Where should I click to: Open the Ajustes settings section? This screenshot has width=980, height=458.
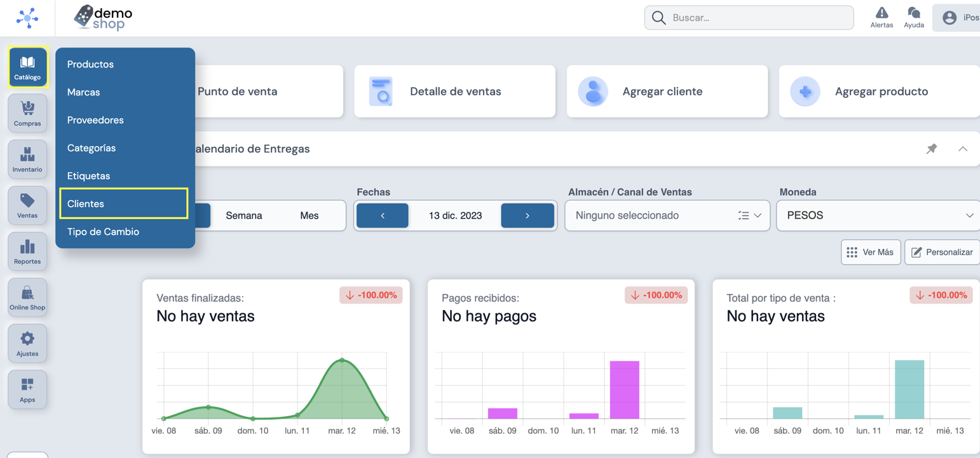coord(27,344)
